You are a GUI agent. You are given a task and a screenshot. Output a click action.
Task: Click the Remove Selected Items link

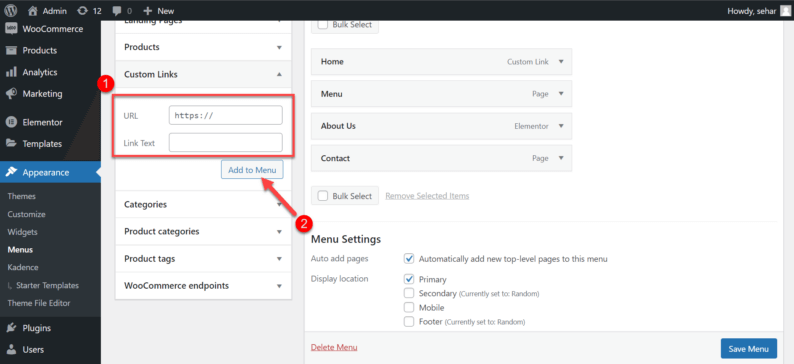pyautogui.click(x=427, y=196)
